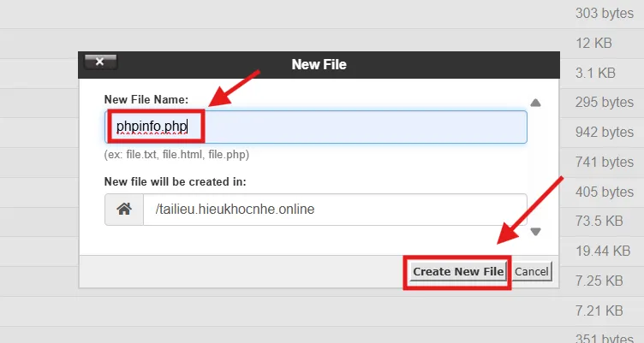Select the file row sized 3.1 KB
This screenshot has width=644, height=343.
(604, 73)
